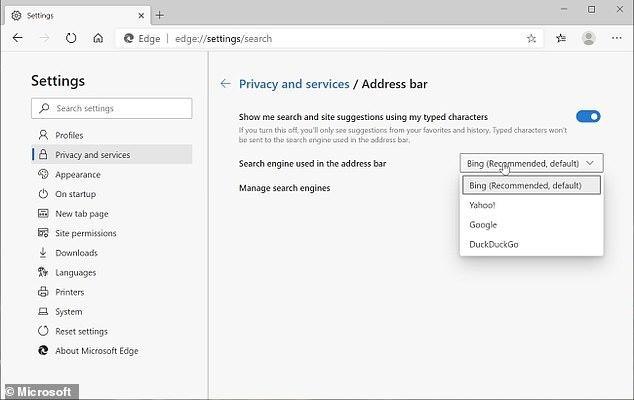Click the On startup power icon
Viewport: 634px width, 400px height.
43,194
